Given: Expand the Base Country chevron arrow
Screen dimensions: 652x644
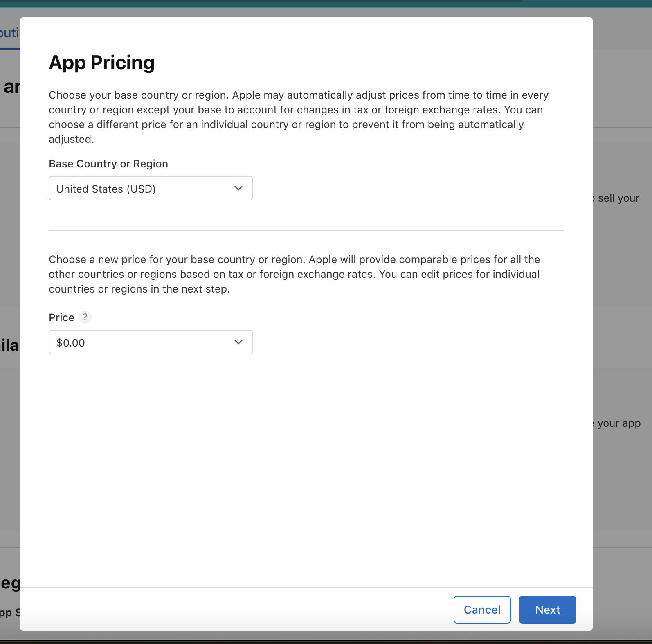Looking at the screenshot, I should [x=238, y=188].
